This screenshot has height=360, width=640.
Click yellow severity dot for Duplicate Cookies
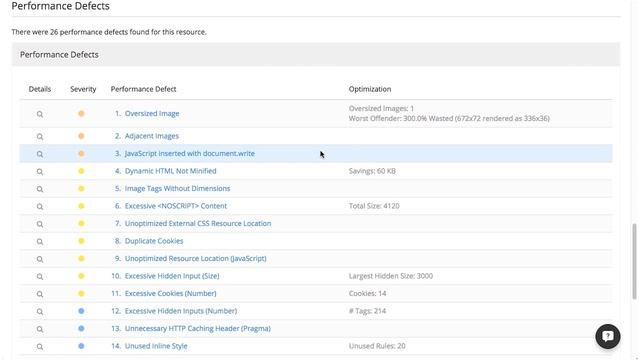click(x=81, y=241)
